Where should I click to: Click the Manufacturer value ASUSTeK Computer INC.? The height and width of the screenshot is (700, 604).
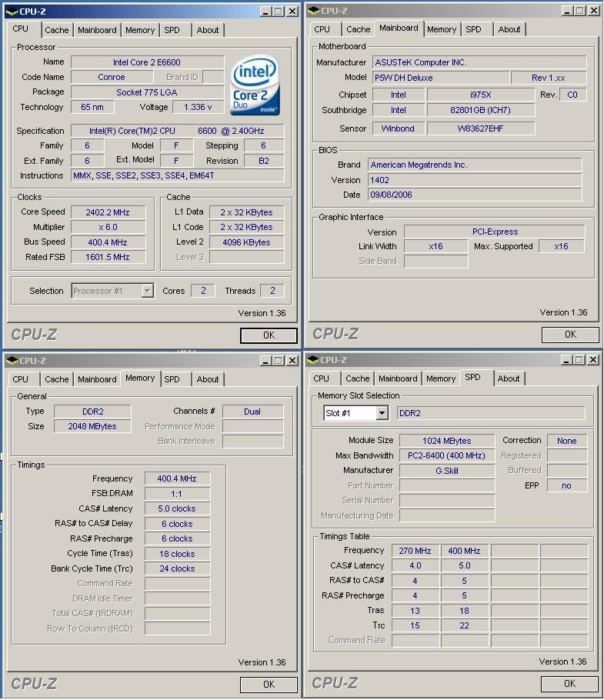point(479,62)
